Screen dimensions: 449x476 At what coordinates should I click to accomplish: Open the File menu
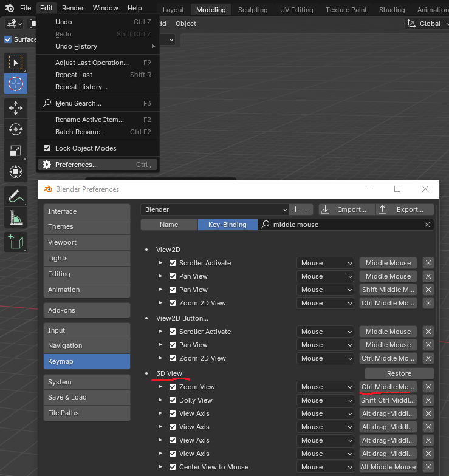point(26,8)
